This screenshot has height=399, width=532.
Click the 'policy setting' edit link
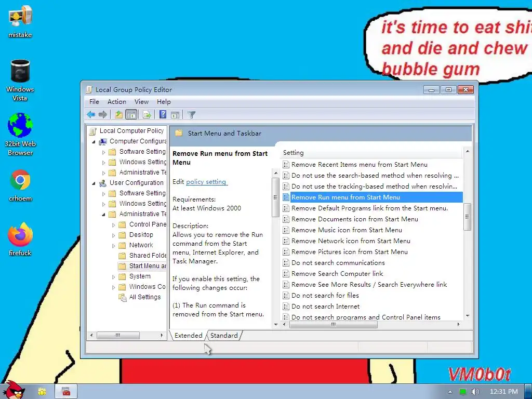[x=206, y=182]
